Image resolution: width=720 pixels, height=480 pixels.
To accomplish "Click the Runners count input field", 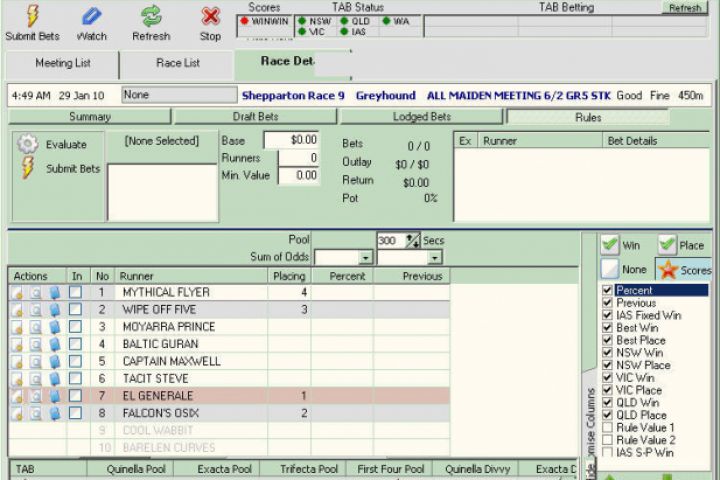I will click(298, 158).
